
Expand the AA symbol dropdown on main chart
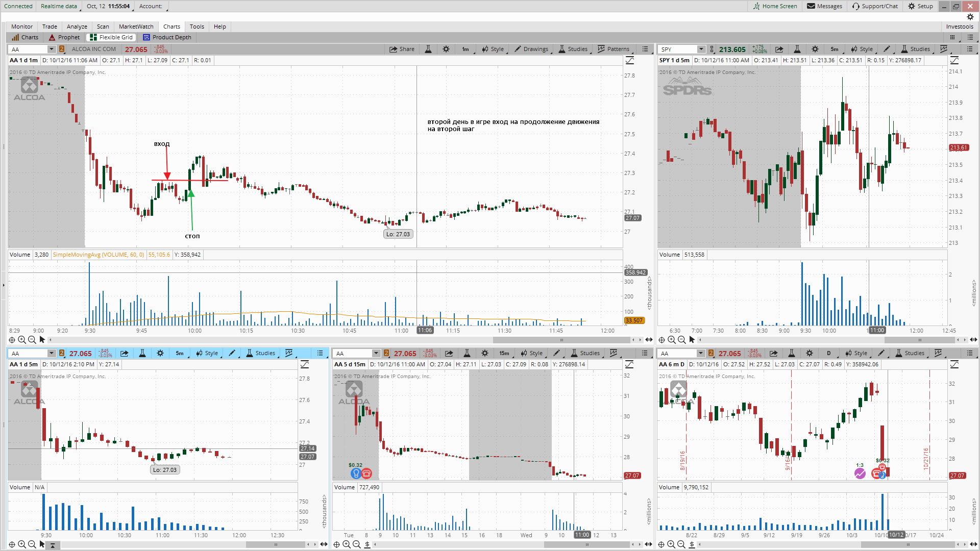pos(51,49)
